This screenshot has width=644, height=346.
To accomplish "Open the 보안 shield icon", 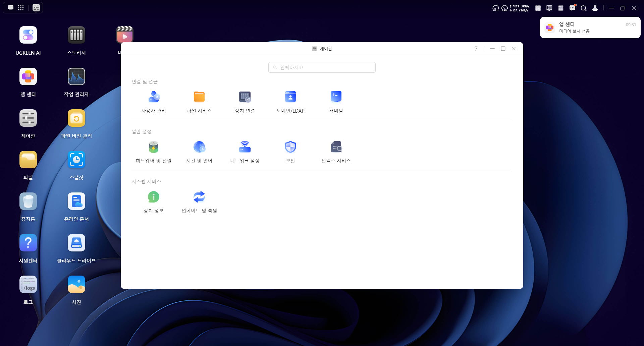I will (x=290, y=147).
